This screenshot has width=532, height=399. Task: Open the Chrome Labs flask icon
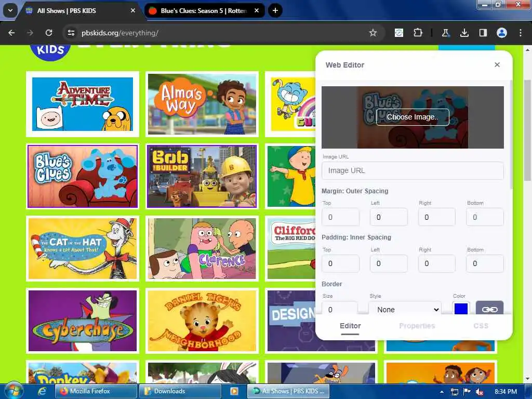(x=445, y=33)
